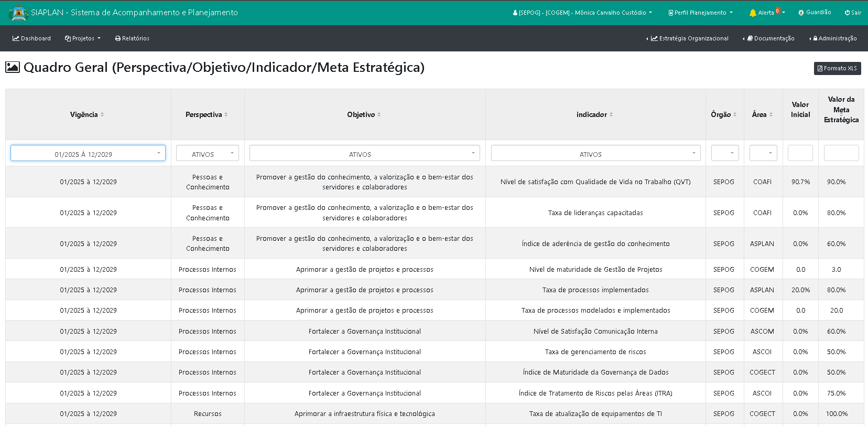Expand the user Mônica Carvalho Custódio menu
The width and height of the screenshot is (868, 426).
coord(582,13)
